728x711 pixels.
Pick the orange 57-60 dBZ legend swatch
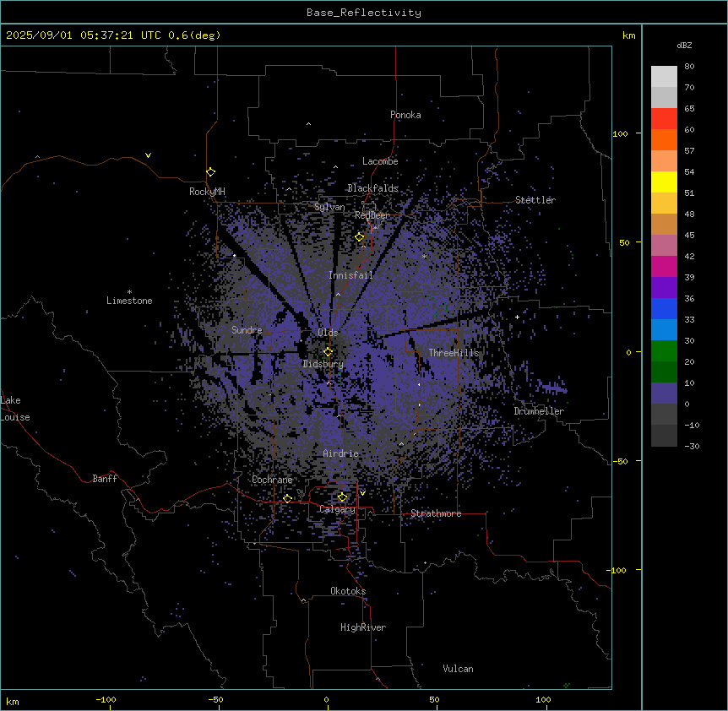coord(664,140)
